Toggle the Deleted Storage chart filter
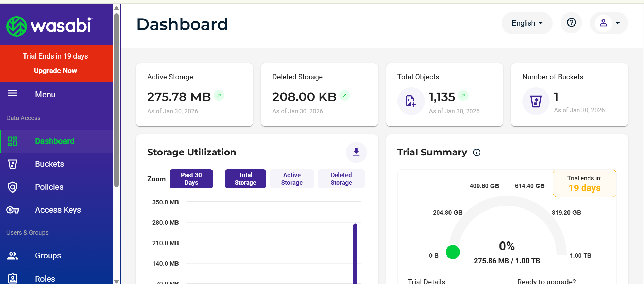644x284 pixels. (x=341, y=179)
